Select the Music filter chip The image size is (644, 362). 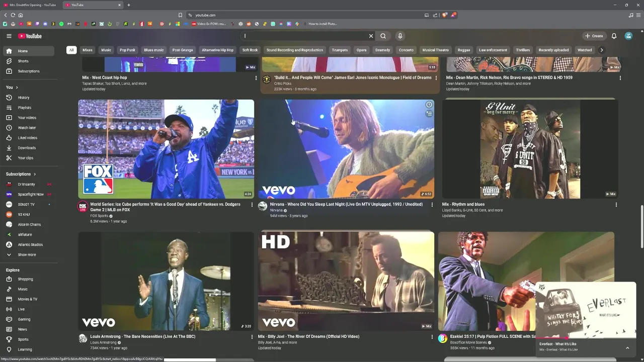point(106,50)
